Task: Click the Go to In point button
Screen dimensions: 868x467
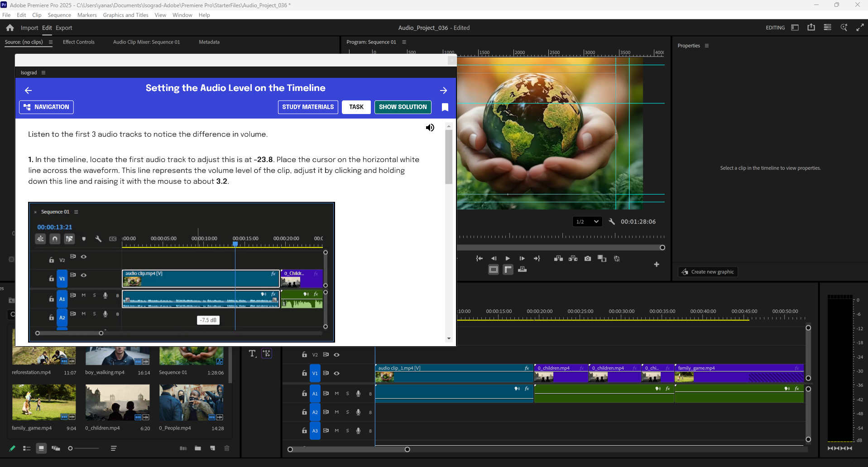Action: (479, 258)
